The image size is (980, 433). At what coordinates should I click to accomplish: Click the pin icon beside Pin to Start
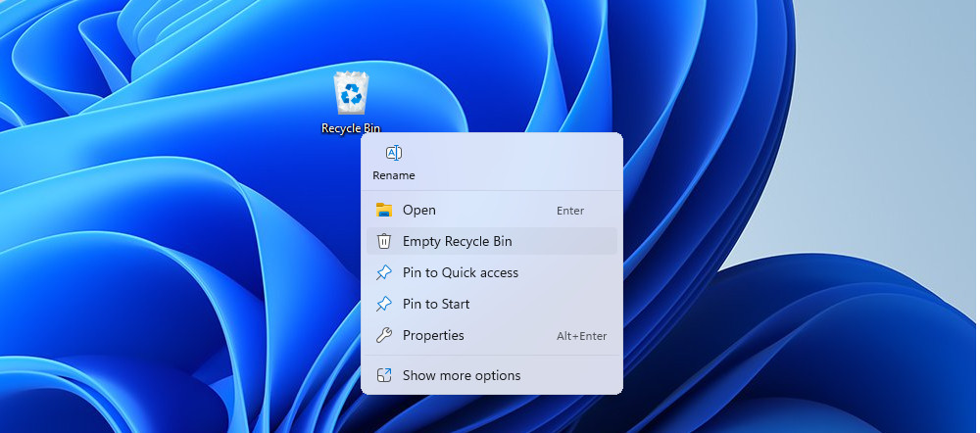[384, 305]
